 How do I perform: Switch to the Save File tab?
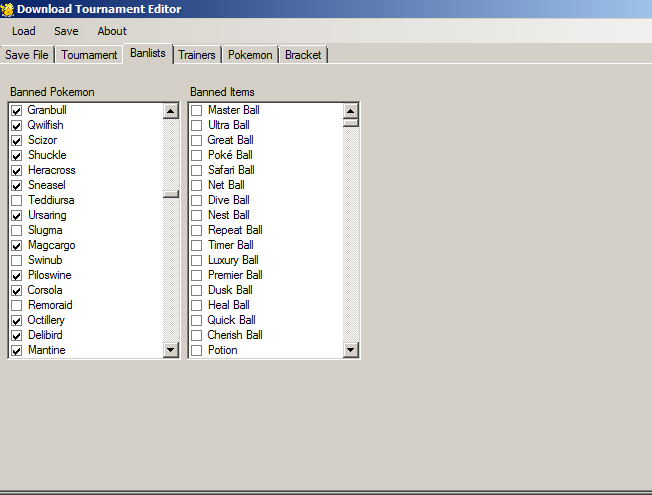coord(27,55)
